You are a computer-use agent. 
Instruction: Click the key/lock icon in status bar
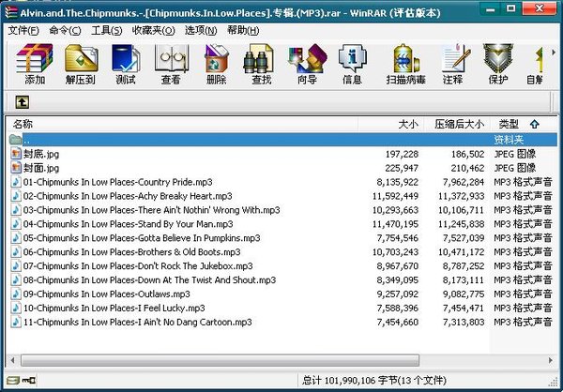(29, 380)
